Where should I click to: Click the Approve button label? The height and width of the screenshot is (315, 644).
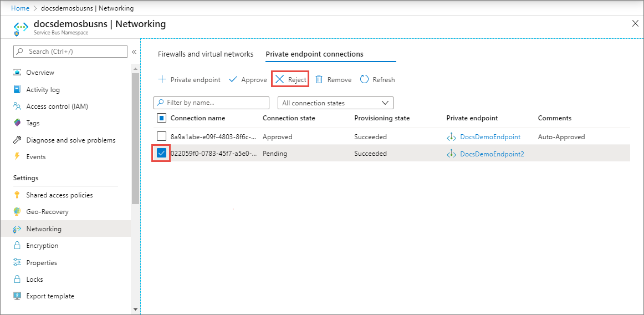point(254,80)
